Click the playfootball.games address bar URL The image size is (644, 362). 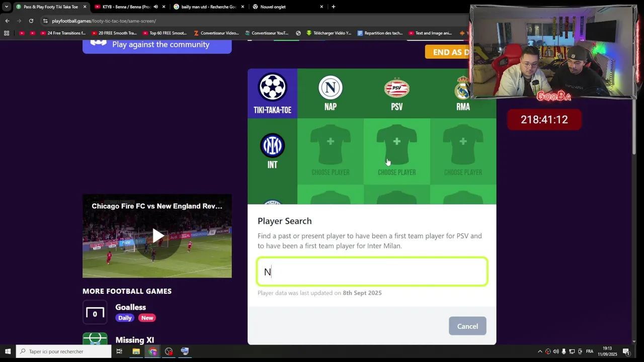pos(104,21)
